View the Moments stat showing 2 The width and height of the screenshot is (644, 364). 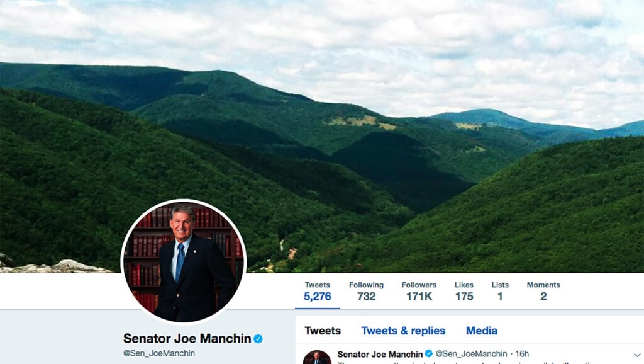pyautogui.click(x=543, y=291)
